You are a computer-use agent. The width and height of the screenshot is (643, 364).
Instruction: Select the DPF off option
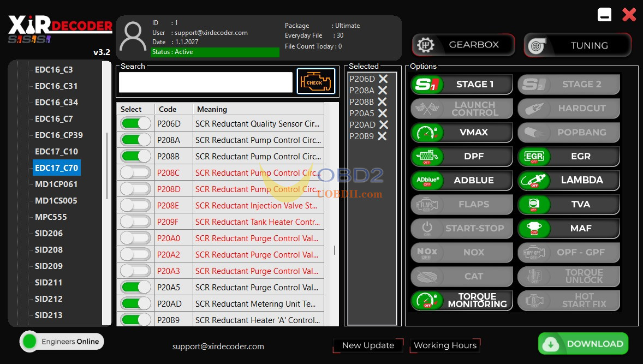461,157
